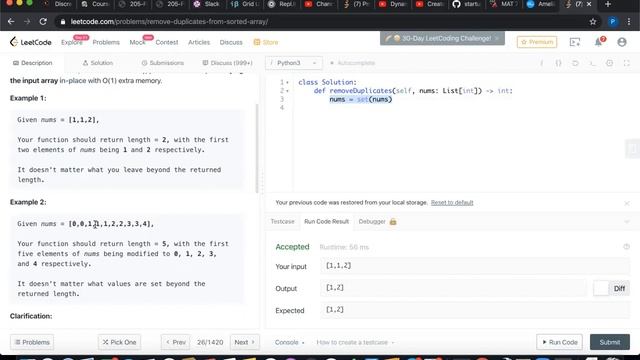Click the Your input field [1,1,2]
This screenshot has width=640, height=360.
(x=475, y=266)
